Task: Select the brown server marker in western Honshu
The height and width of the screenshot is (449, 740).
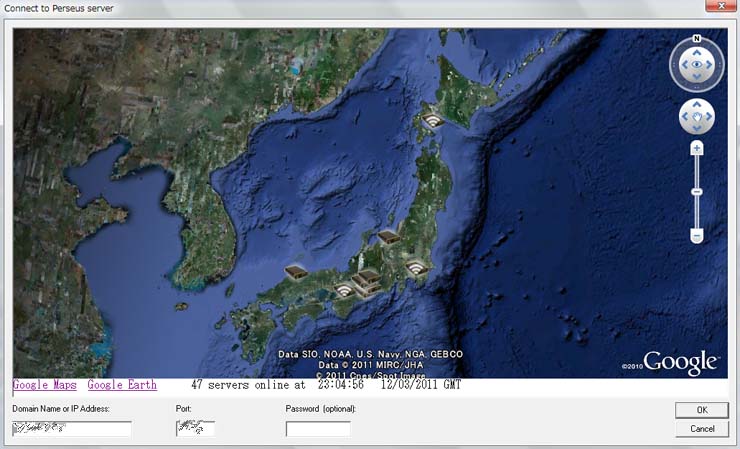Action: (296, 272)
